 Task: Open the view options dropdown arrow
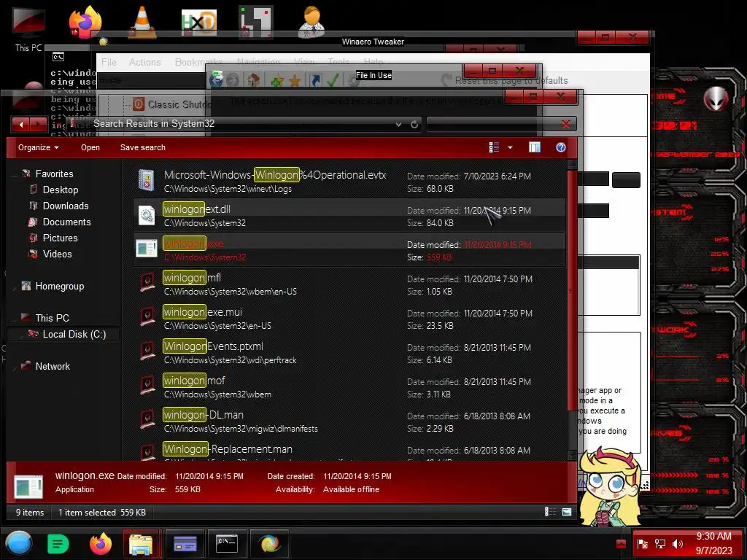510,147
